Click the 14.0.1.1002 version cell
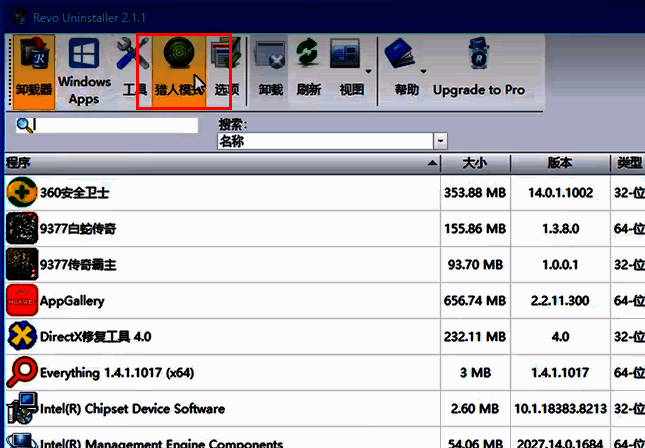The width and height of the screenshot is (645, 448). pos(560,193)
